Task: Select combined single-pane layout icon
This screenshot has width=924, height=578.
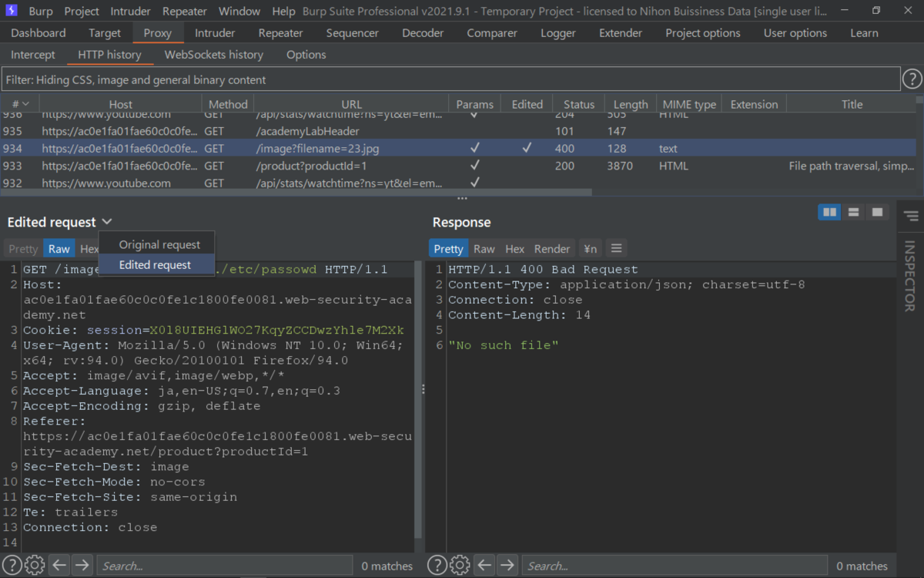Action: (876, 212)
